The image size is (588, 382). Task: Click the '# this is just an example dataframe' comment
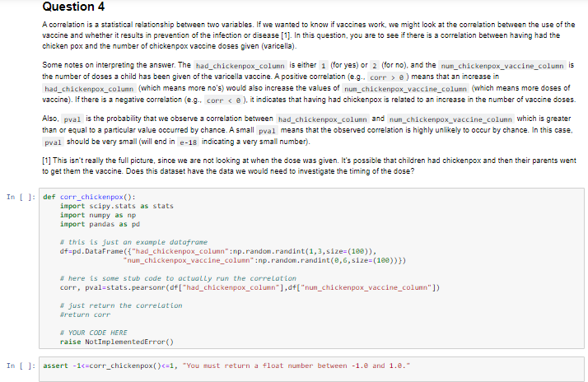pos(133,242)
